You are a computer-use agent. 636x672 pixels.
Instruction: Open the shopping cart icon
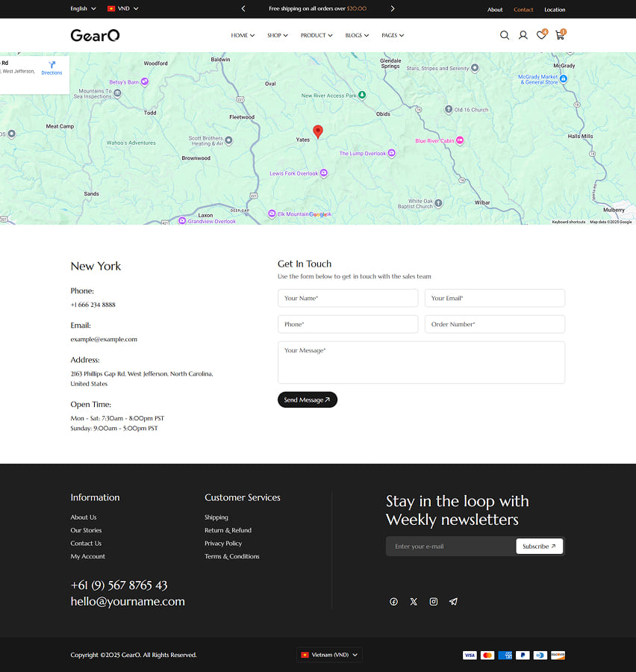tap(559, 35)
